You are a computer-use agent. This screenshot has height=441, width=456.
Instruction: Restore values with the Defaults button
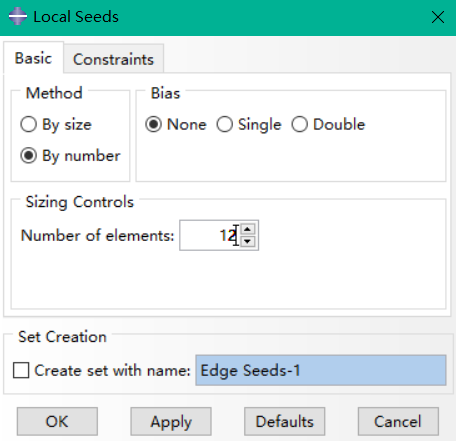[x=285, y=421]
